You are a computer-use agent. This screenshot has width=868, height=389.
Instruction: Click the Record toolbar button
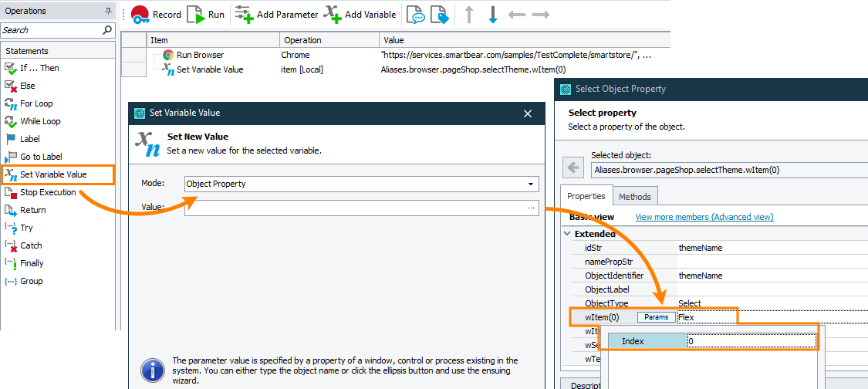[156, 14]
